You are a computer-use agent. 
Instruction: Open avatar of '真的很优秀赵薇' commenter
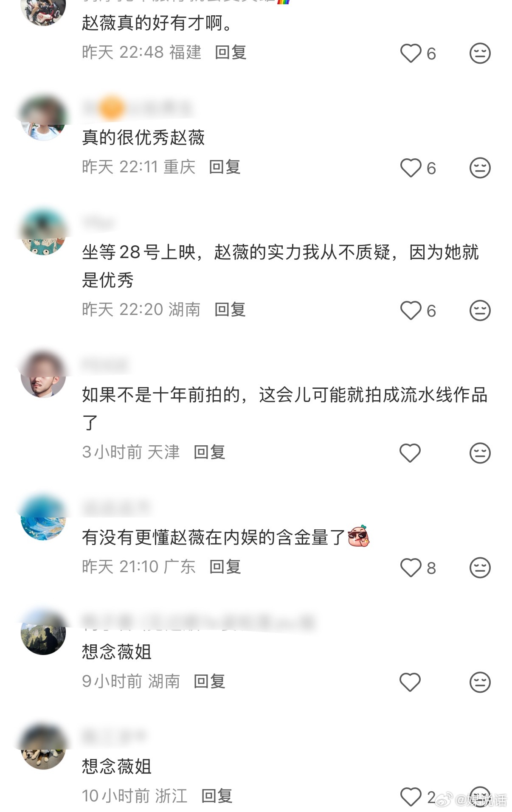pyautogui.click(x=43, y=118)
